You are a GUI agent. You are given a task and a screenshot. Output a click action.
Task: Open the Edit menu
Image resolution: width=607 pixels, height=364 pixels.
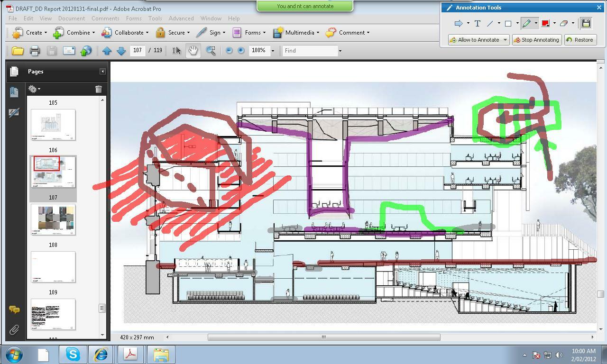coord(28,18)
